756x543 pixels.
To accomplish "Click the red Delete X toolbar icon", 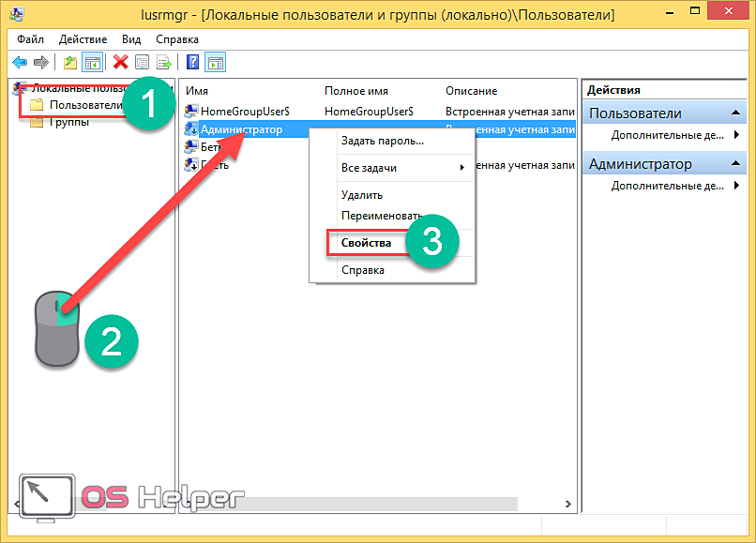I will point(120,63).
